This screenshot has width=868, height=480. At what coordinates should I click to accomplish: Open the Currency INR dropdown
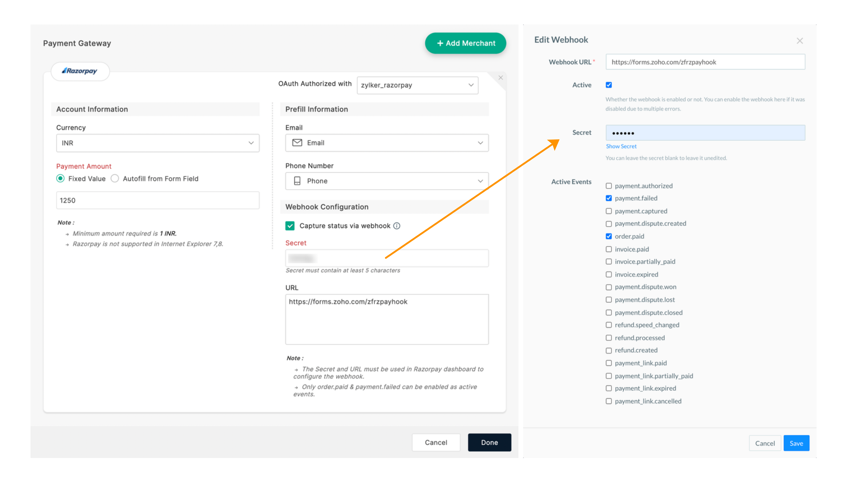tap(158, 143)
